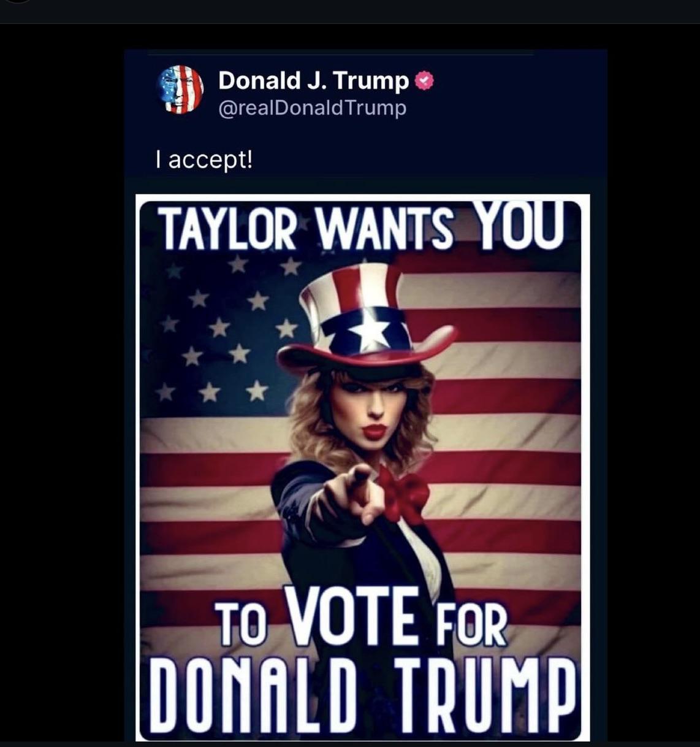Click the "TAYLOR WANTS YOU" headline in image
Viewport: 700px width, 747px height.
coord(362,228)
